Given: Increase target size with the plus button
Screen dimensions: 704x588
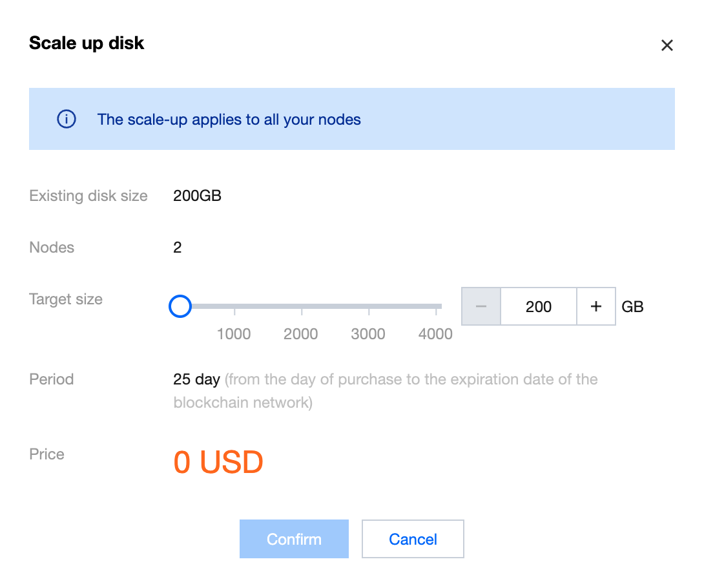Looking at the screenshot, I should coord(595,306).
